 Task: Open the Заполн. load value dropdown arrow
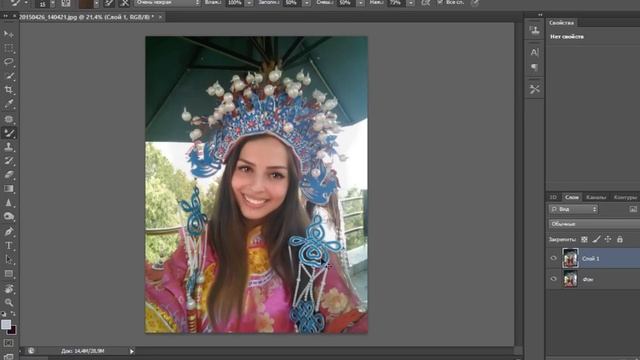(x=307, y=3)
